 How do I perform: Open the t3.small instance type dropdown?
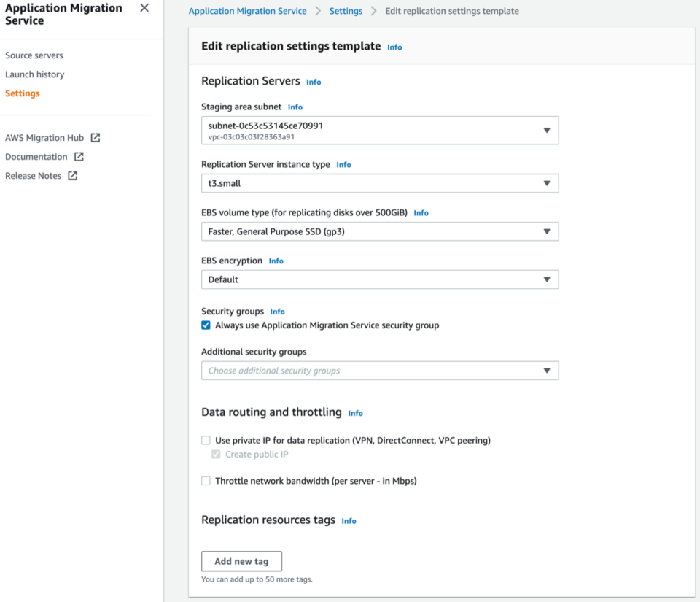click(380, 183)
